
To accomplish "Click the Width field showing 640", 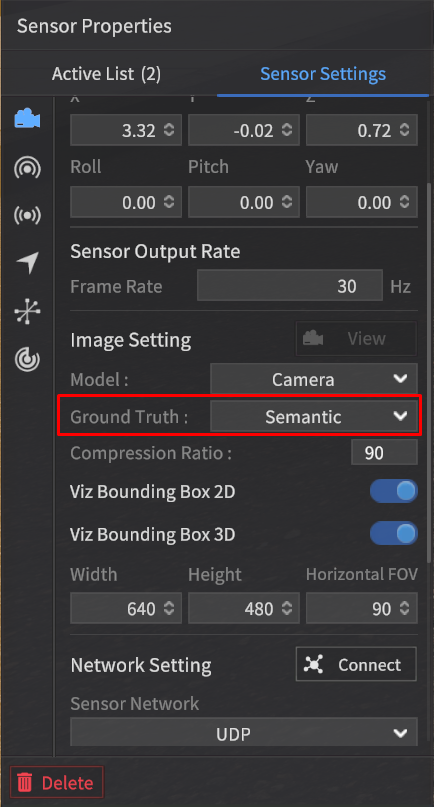I will click(126, 609).
